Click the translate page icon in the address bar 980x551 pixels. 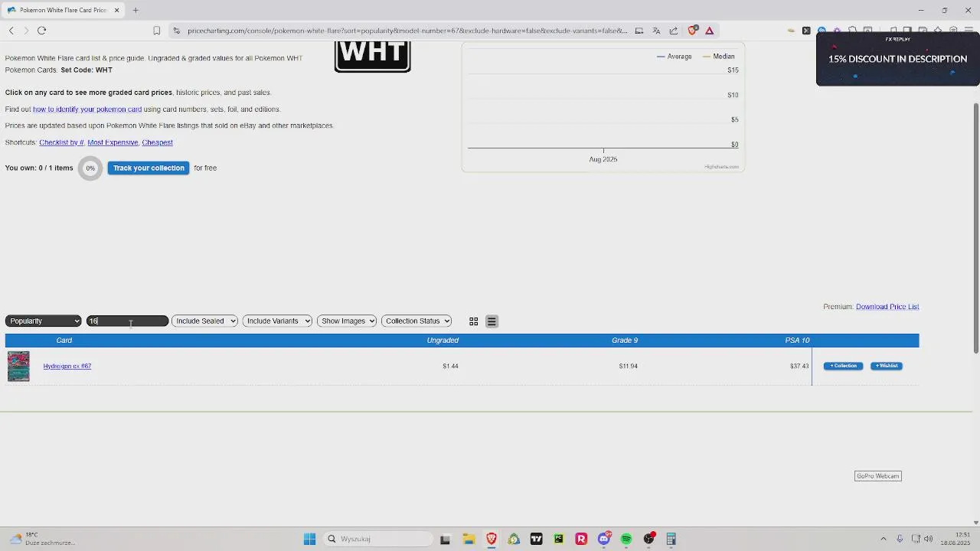[x=656, y=31]
